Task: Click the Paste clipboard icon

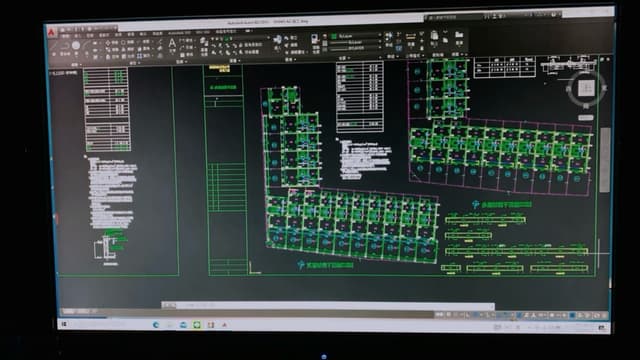Action: [434, 36]
